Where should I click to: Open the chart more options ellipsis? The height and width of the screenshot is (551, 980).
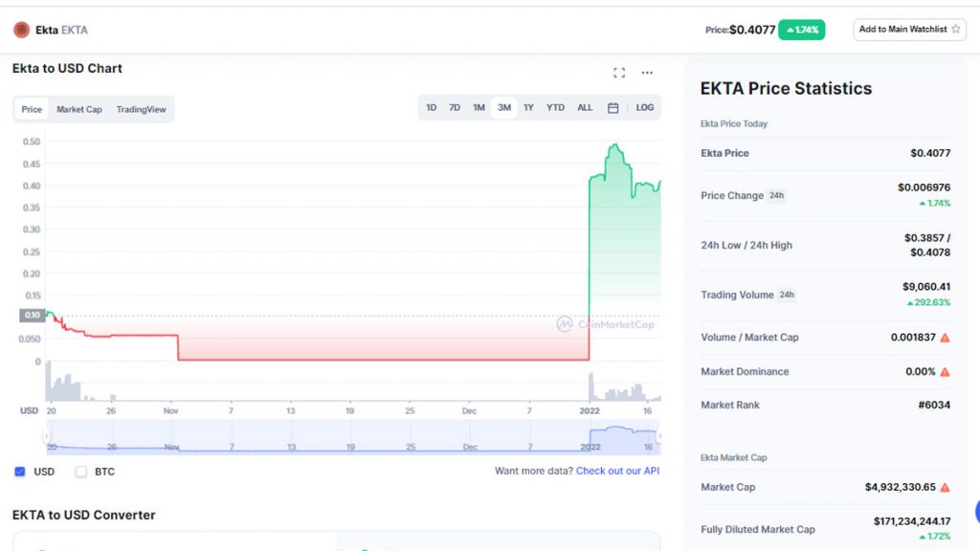[647, 73]
